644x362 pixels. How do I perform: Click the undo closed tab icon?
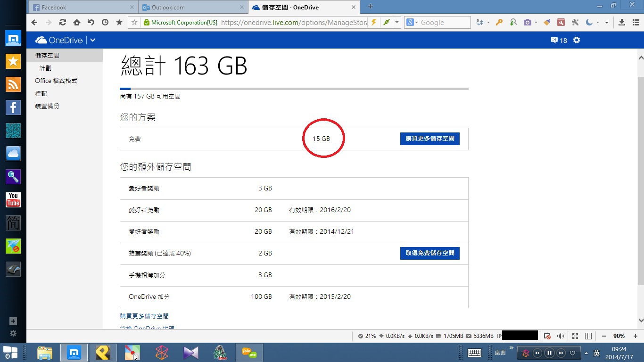[x=91, y=22]
